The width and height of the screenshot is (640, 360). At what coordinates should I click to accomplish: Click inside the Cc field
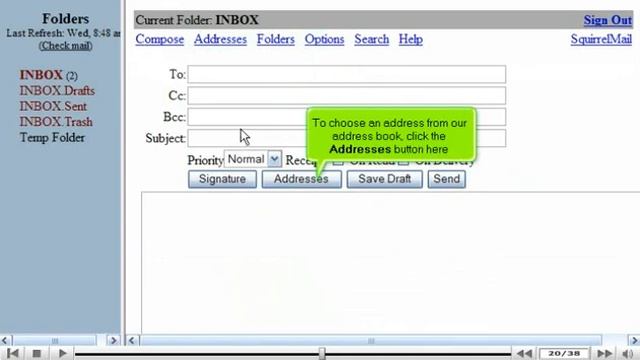point(347,96)
